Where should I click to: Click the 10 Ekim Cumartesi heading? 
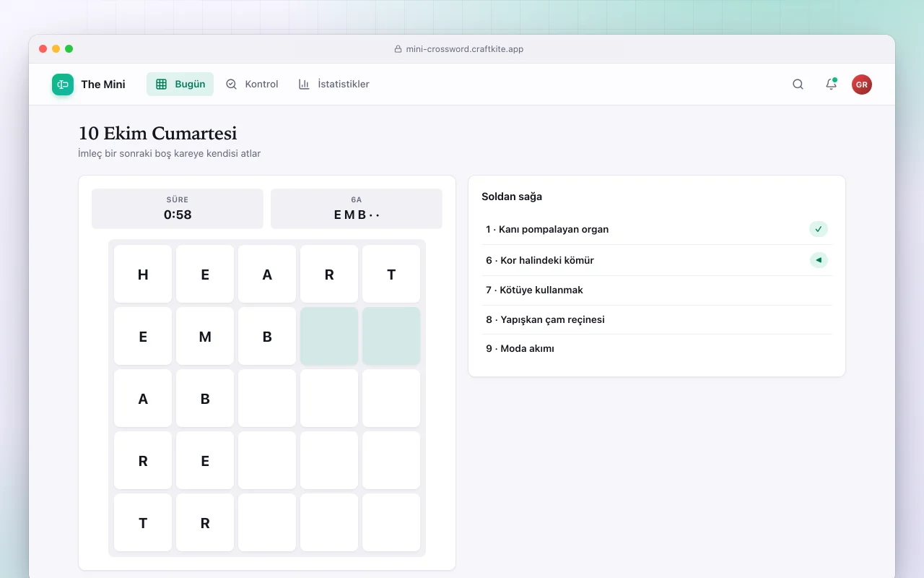(157, 134)
